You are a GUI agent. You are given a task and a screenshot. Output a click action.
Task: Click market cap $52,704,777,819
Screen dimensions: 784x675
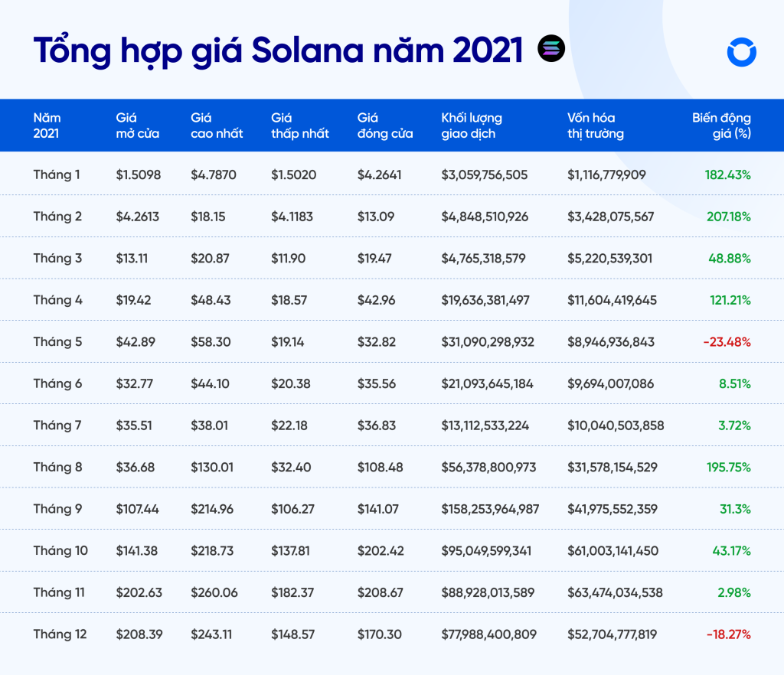click(612, 634)
